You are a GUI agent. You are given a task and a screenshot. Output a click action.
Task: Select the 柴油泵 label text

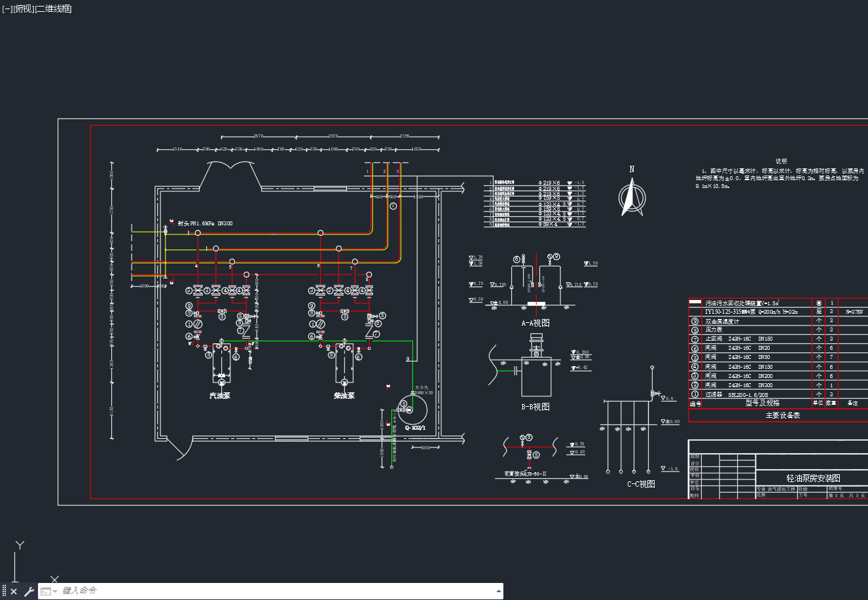[x=344, y=396]
